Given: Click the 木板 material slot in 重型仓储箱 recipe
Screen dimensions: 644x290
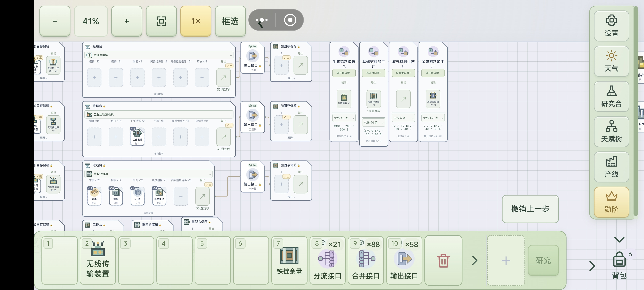Looking at the screenshot, I should [94, 196].
